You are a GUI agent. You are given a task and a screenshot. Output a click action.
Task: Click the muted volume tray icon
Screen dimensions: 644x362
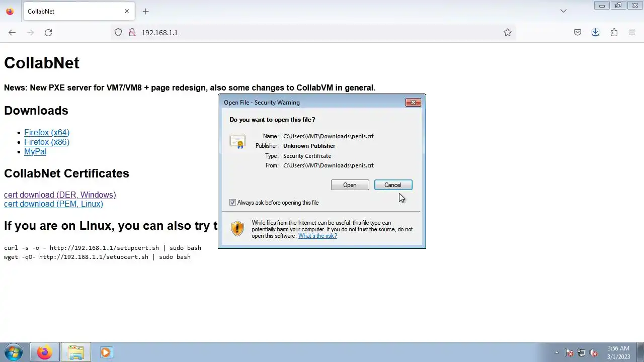[x=593, y=352]
